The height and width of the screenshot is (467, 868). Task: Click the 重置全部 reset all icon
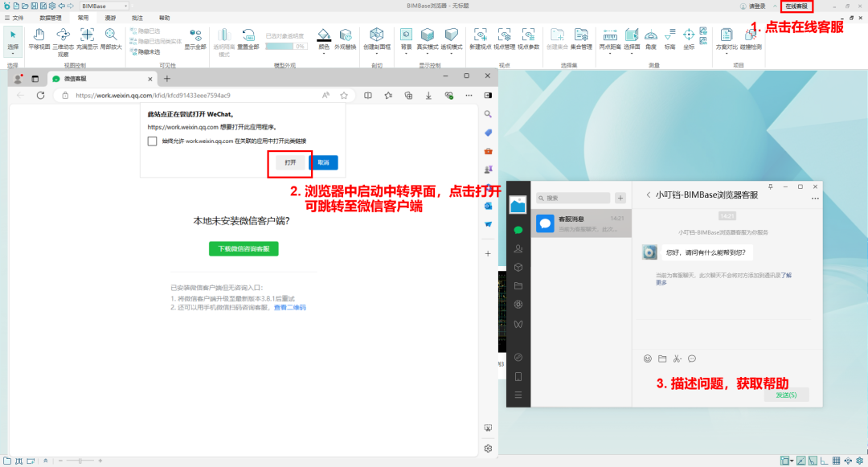click(x=248, y=36)
